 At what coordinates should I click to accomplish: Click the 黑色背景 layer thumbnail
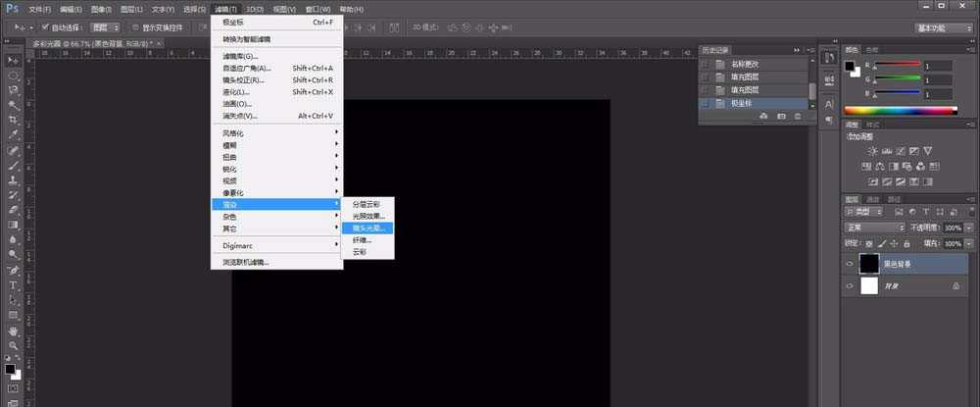point(869,264)
